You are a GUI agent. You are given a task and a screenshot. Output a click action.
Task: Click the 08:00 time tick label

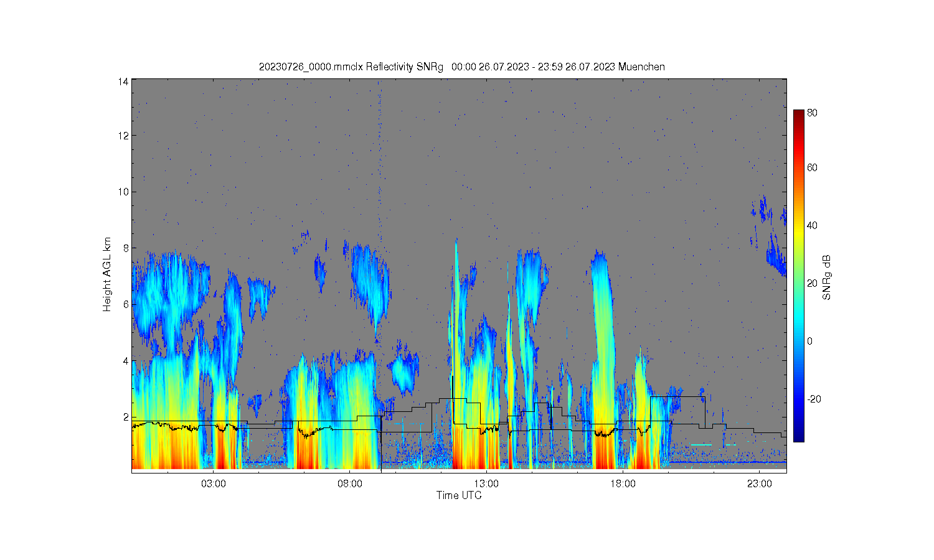[350, 483]
